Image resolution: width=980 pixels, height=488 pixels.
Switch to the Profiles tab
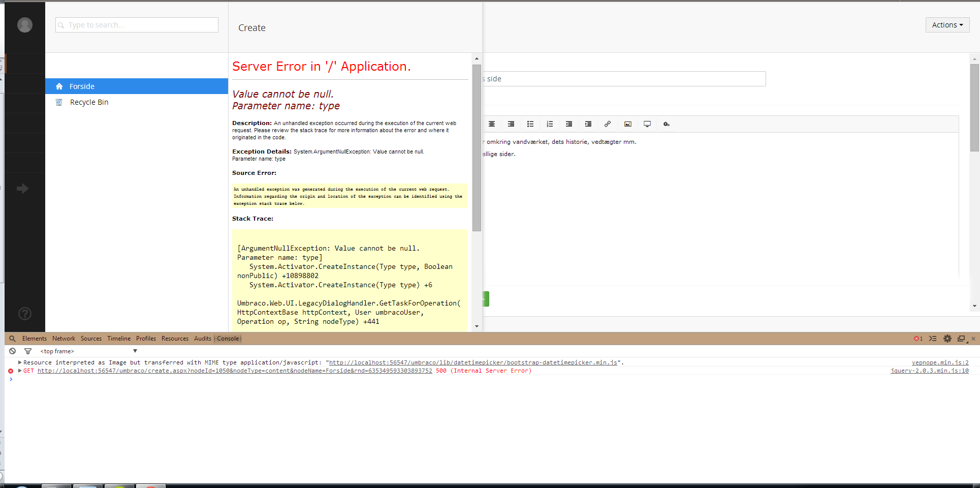pyautogui.click(x=146, y=339)
